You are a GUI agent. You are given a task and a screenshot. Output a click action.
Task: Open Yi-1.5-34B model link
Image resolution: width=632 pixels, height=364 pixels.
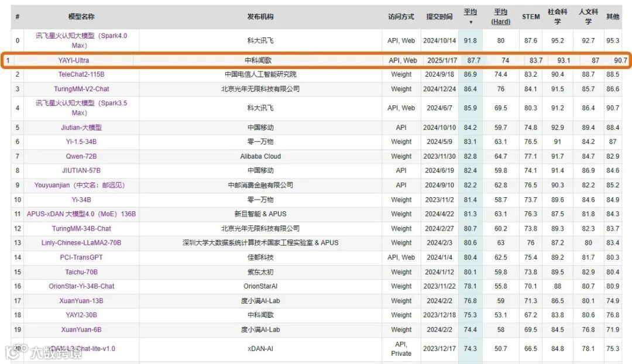tap(81, 142)
